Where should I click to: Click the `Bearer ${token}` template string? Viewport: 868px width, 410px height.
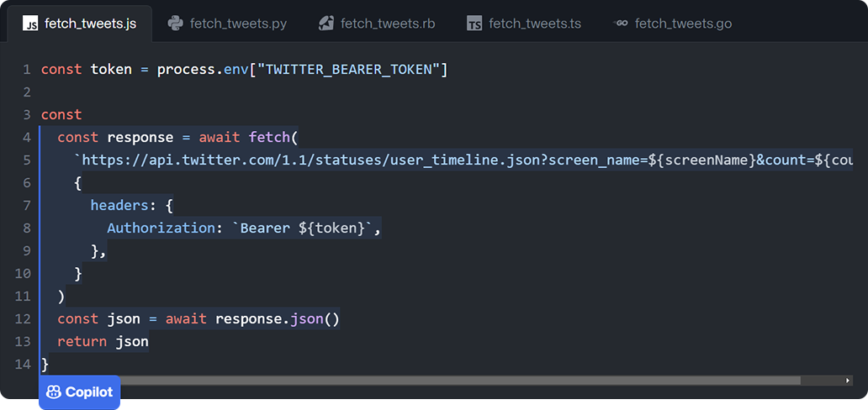point(302,228)
